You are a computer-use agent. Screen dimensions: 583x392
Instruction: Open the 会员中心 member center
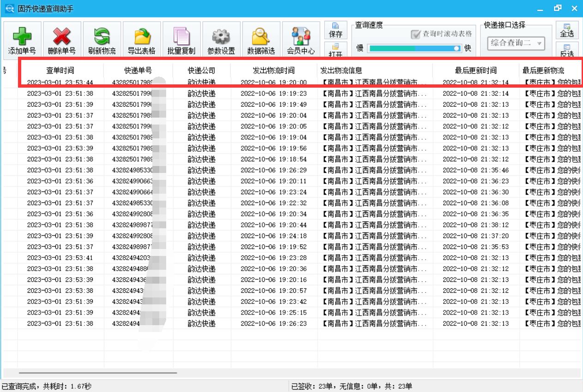coord(301,40)
